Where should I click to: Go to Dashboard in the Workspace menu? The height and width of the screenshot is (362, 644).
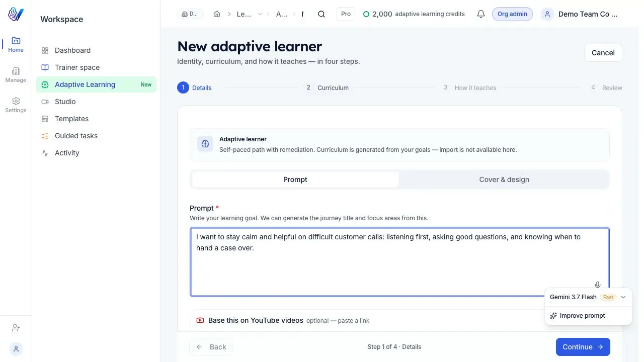(96, 50)
